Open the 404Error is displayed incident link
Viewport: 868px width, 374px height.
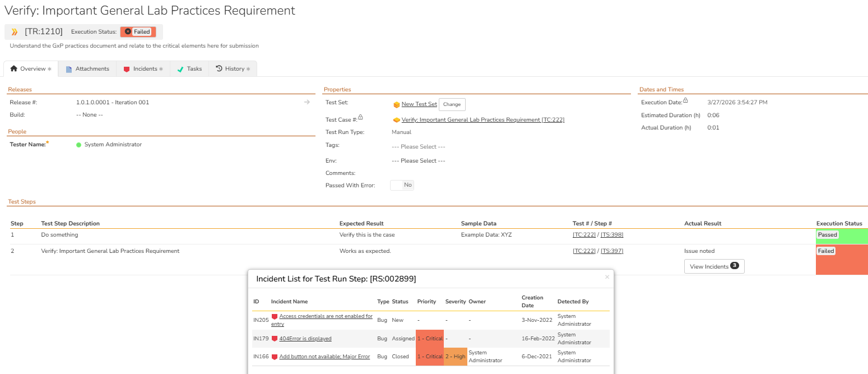305,339
